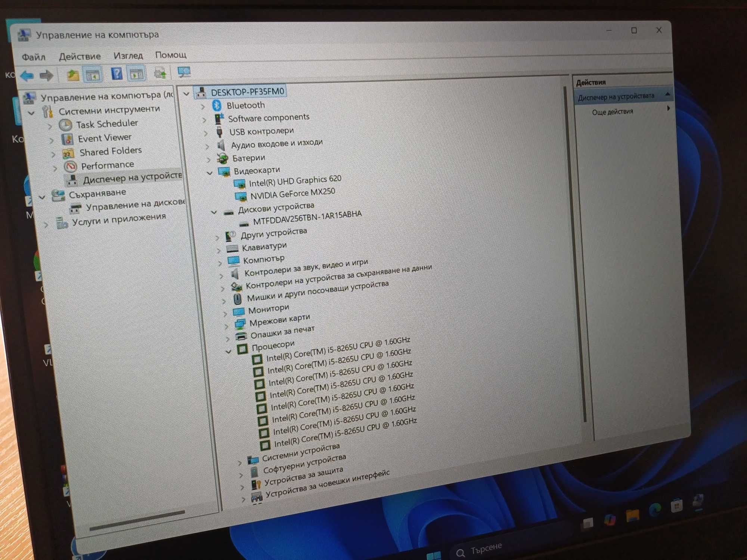The width and height of the screenshot is (747, 560).
Task: Select Контролери за звук, видео и игри
Action: (306, 268)
